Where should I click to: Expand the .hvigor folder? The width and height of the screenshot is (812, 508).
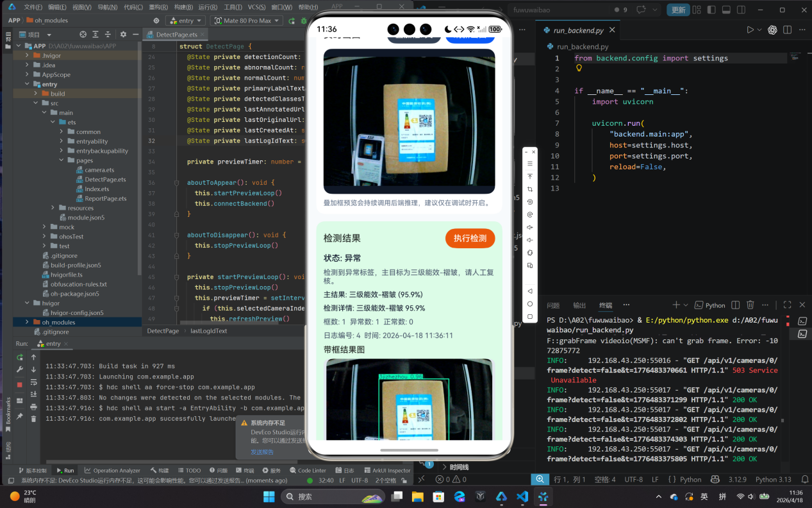(27, 55)
